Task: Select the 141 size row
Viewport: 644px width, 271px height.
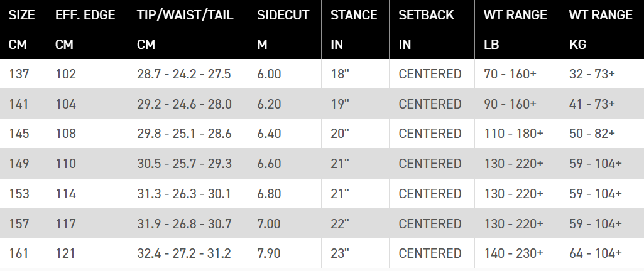Action: pyautogui.click(x=322, y=104)
